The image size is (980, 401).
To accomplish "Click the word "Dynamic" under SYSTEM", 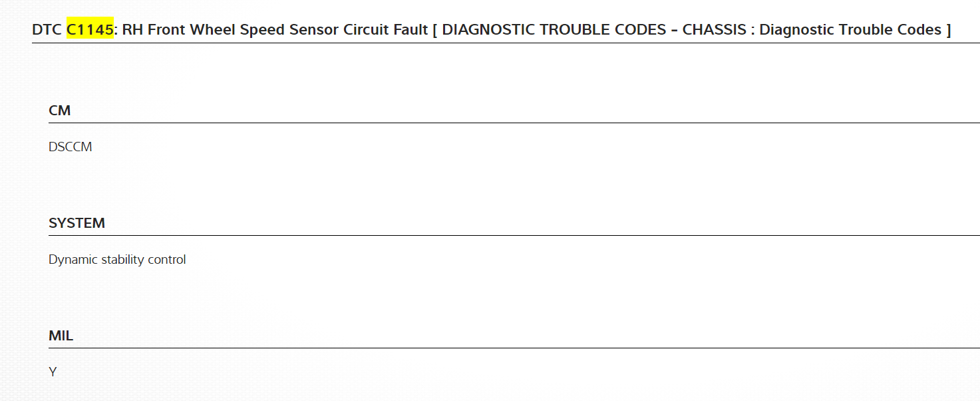I will pos(73,260).
